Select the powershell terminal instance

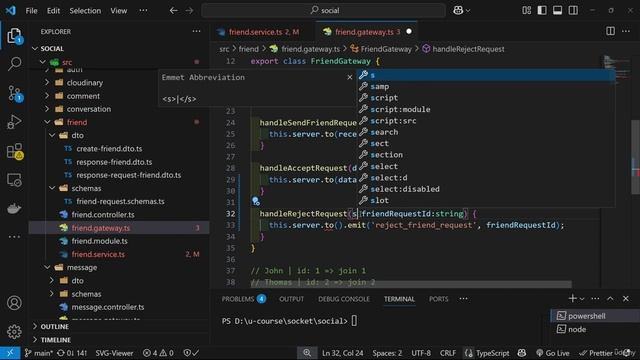tap(595, 316)
